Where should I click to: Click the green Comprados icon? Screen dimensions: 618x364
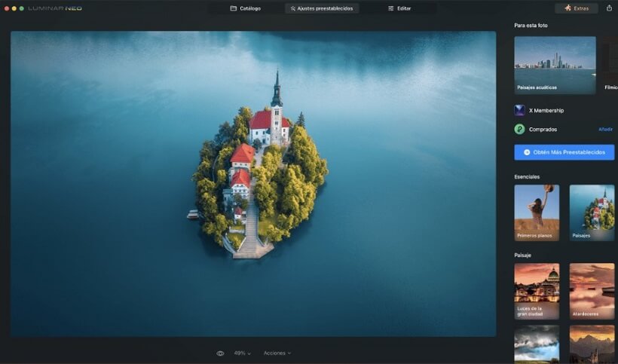[519, 129]
